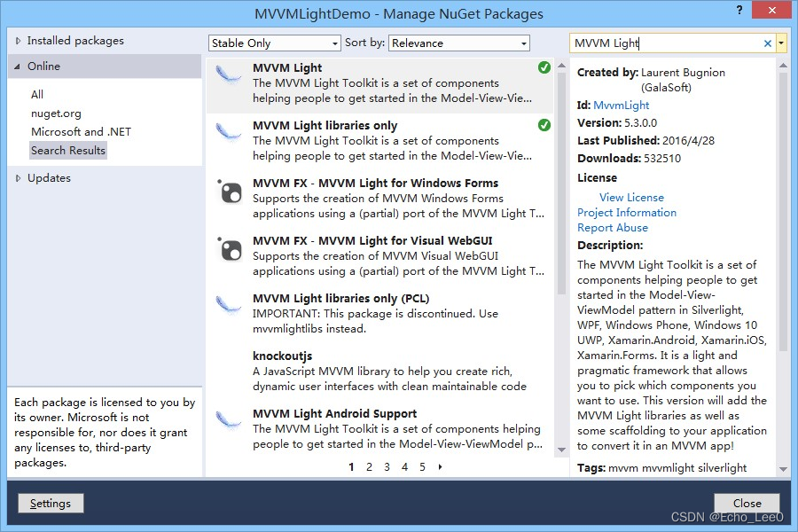The width and height of the screenshot is (798, 532).
Task: Select the knockoutjs package
Action: 379,372
